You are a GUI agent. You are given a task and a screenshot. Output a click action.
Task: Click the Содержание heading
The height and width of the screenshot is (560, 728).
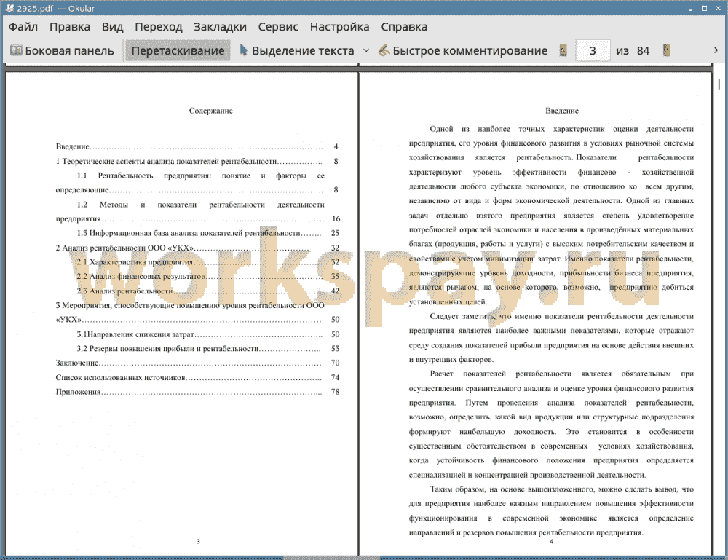click(x=211, y=111)
